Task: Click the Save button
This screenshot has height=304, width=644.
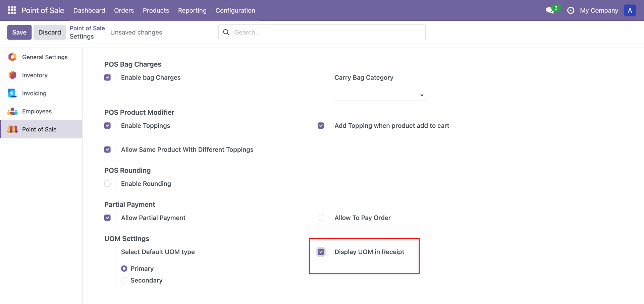Action: pyautogui.click(x=19, y=32)
